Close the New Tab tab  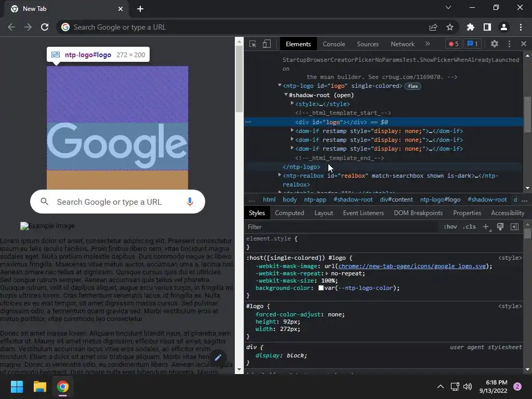pos(121,9)
